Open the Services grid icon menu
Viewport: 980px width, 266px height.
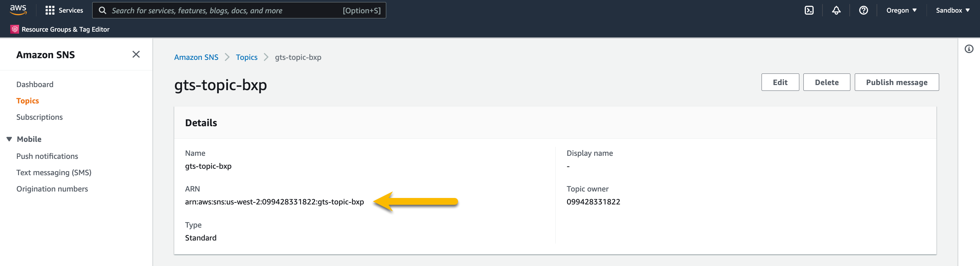50,10
